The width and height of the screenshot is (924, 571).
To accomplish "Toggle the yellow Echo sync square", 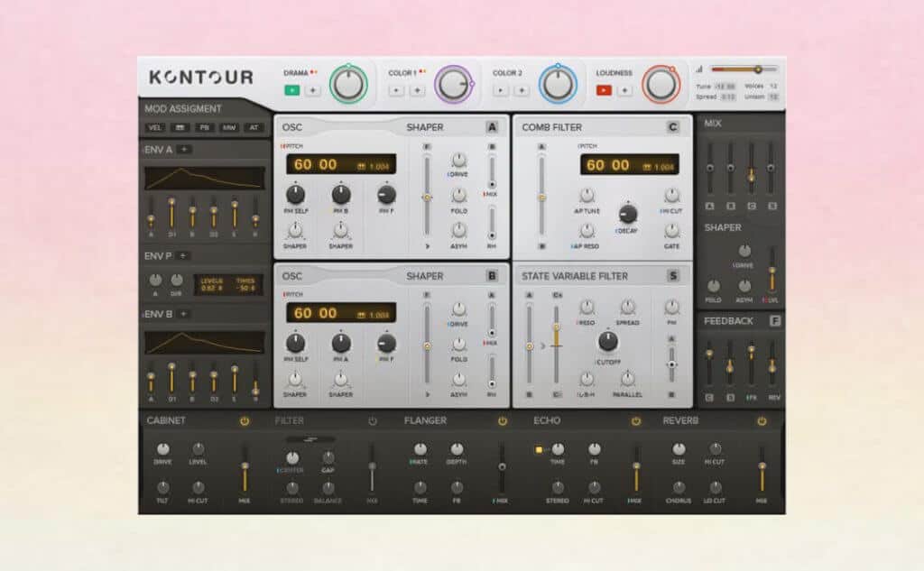I will 539,449.
